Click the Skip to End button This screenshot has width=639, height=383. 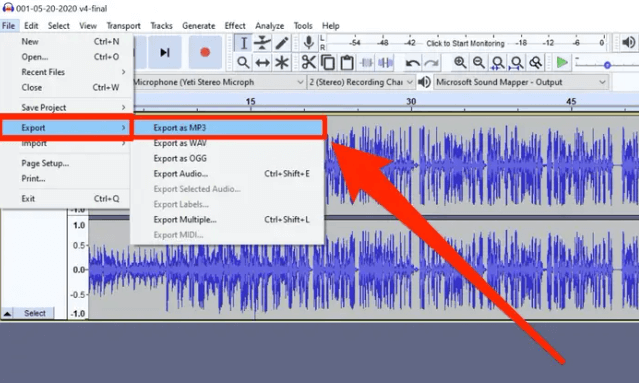click(x=165, y=53)
